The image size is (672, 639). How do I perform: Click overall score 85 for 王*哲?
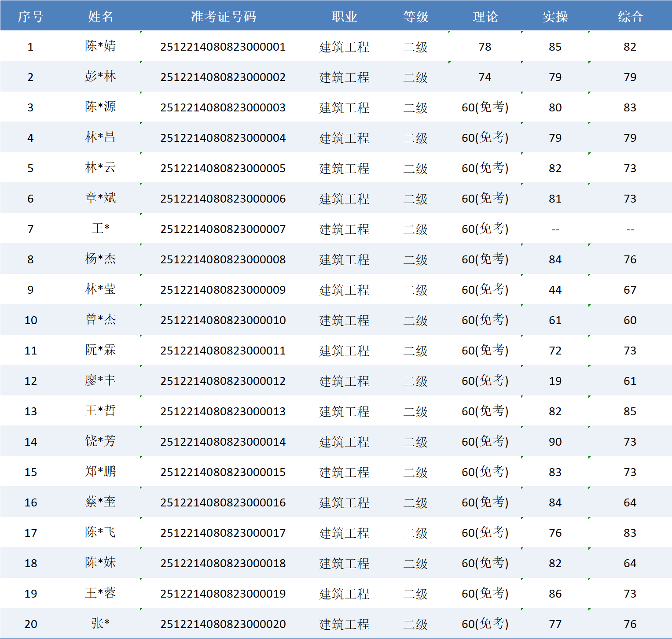(x=630, y=411)
